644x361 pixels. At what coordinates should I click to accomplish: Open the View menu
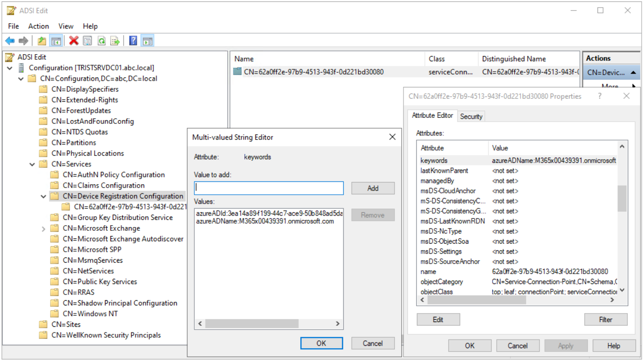tap(66, 26)
